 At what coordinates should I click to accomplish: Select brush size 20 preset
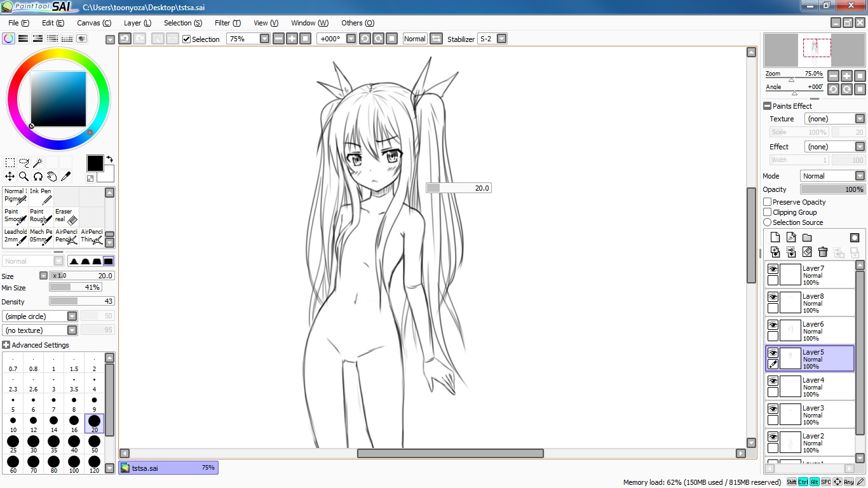tap(94, 424)
